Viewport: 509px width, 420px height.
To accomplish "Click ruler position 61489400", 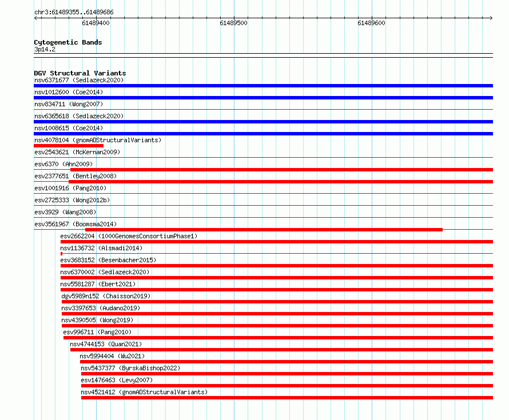I will click(x=96, y=23).
